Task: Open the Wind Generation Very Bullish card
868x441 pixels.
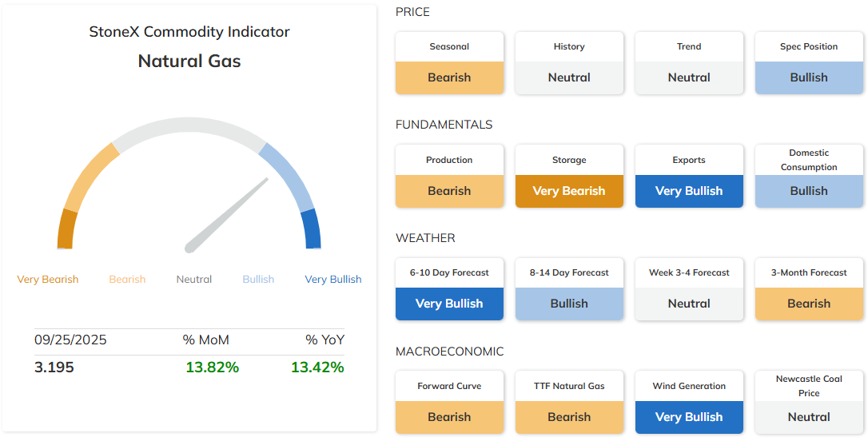Action: tap(689, 403)
